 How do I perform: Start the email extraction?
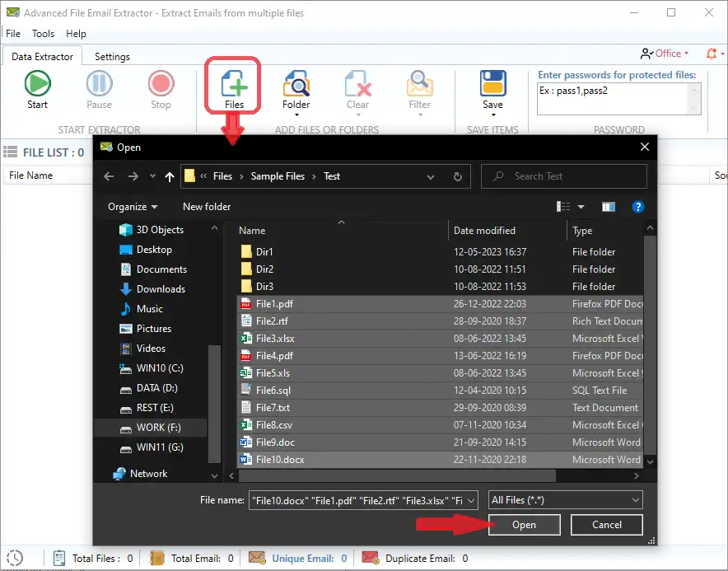(x=37, y=90)
